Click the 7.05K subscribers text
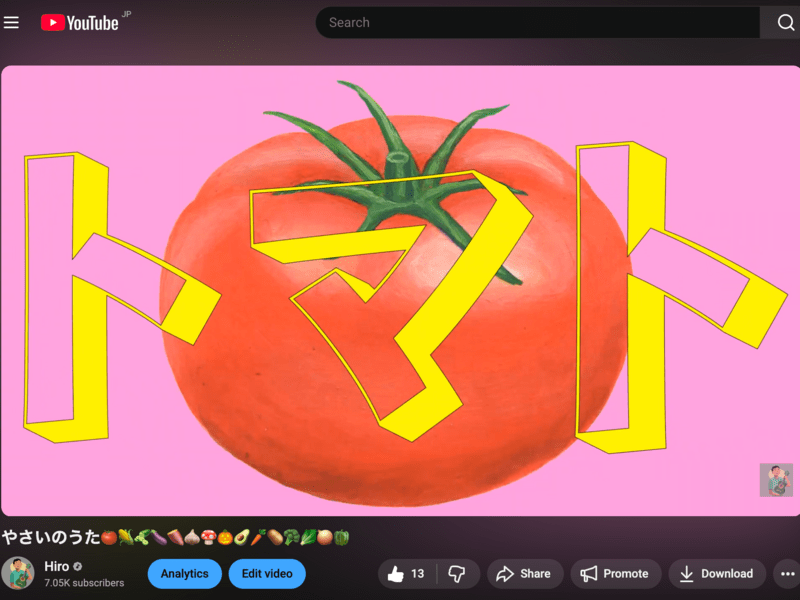This screenshot has height=600, width=800. point(84,583)
